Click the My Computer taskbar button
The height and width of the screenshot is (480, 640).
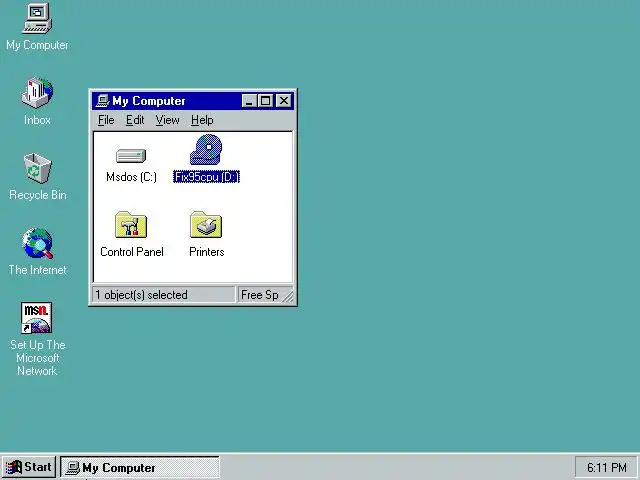click(x=140, y=467)
